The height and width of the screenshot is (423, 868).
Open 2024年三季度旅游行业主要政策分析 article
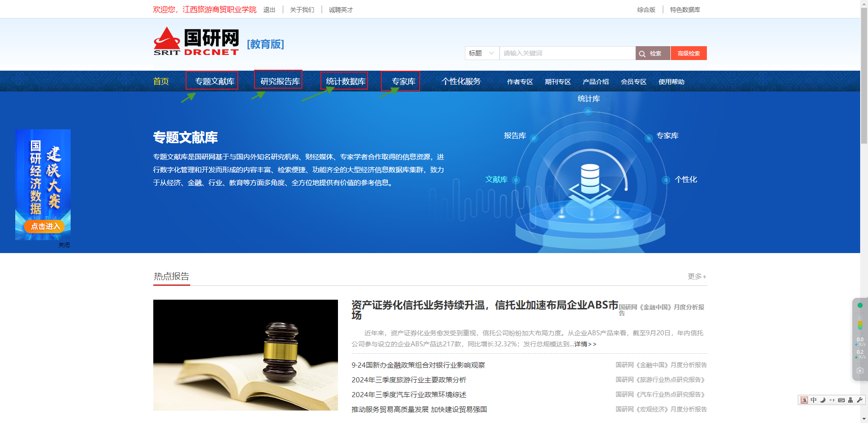click(409, 380)
